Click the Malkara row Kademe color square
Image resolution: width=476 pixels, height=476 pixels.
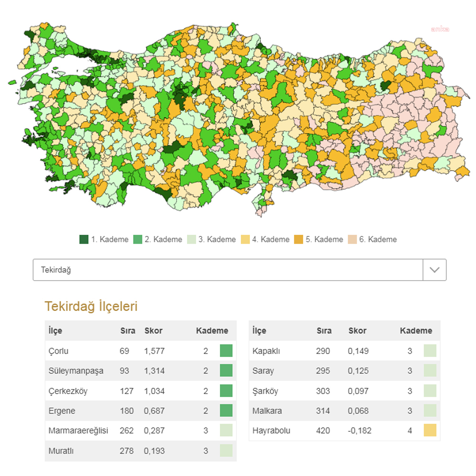(x=430, y=411)
